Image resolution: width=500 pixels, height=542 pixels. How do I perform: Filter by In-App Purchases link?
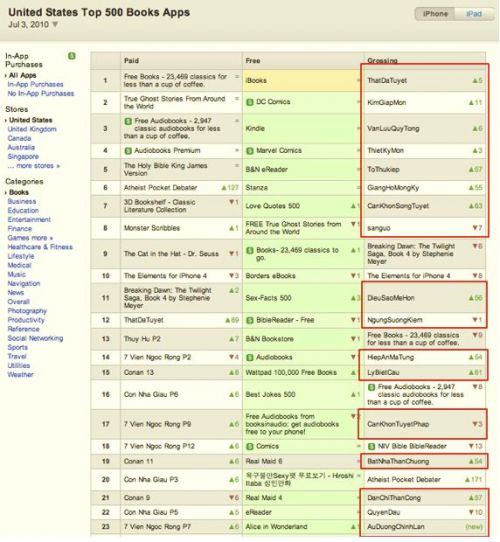tap(35, 84)
